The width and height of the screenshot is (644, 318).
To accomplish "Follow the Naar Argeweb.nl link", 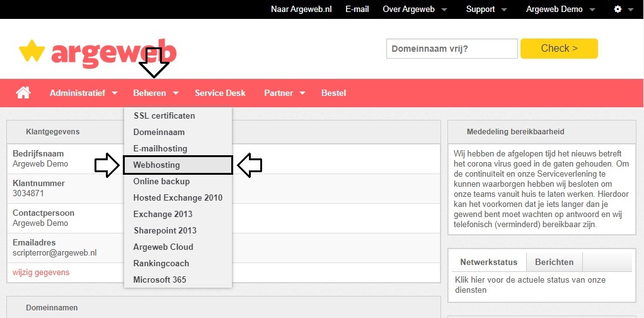I will (x=301, y=9).
